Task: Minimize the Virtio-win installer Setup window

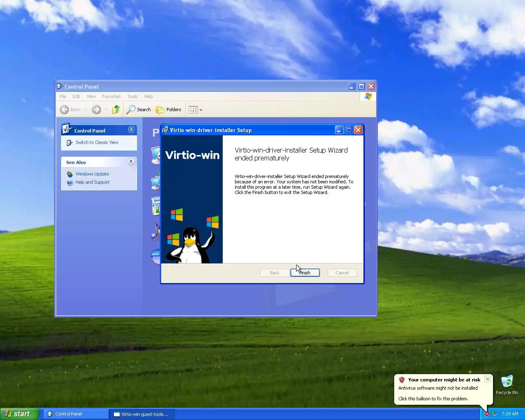Action: pyautogui.click(x=339, y=130)
